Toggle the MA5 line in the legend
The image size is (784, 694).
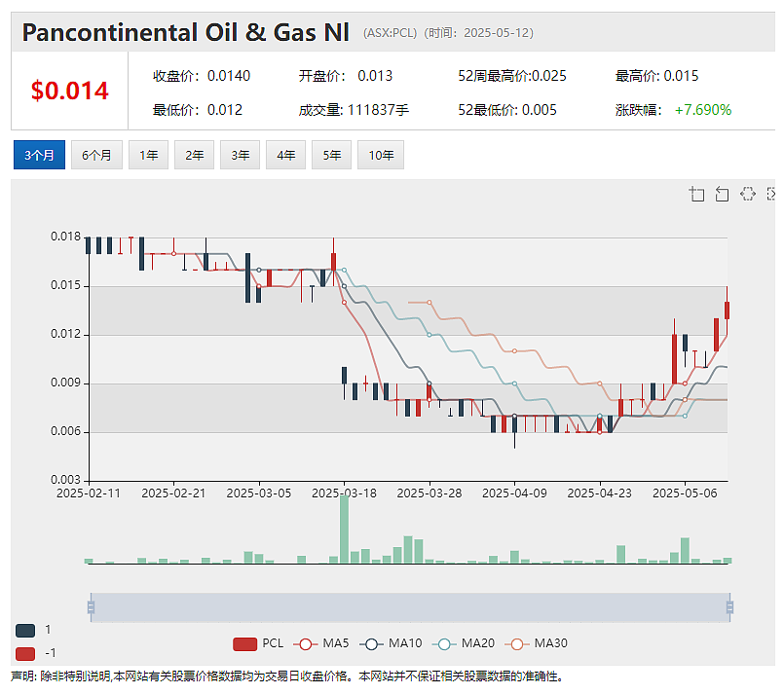click(x=321, y=643)
